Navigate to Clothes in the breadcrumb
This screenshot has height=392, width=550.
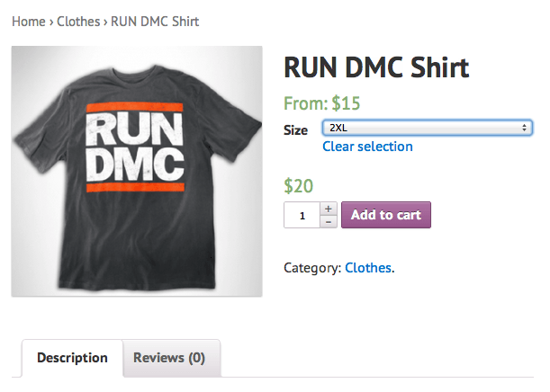tap(78, 21)
